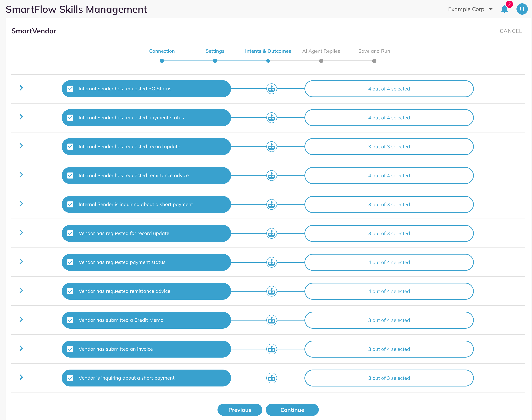532x420 pixels.
Task: Open the notifications bell icon
Action: tap(504, 9)
